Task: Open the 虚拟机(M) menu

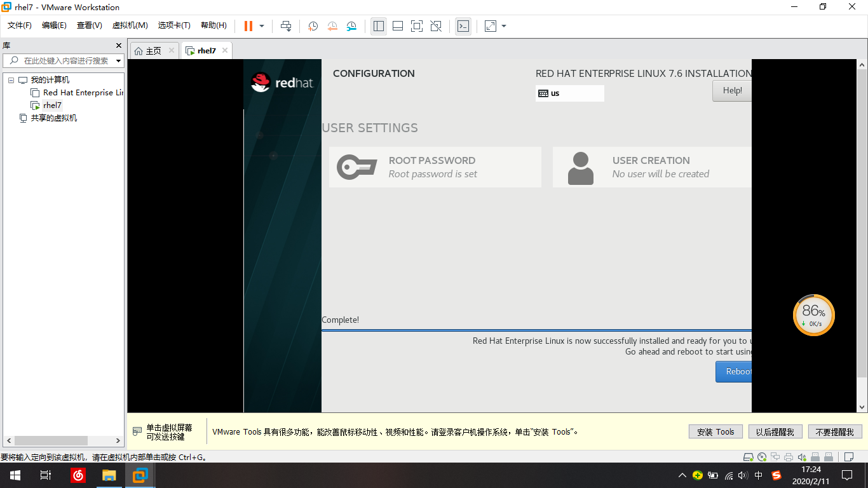Action: 130,25
